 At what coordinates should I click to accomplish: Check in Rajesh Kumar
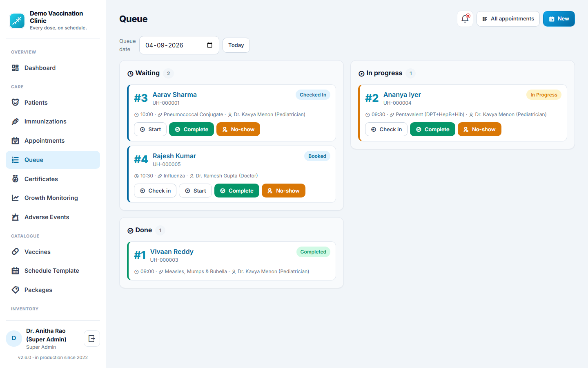pos(155,191)
